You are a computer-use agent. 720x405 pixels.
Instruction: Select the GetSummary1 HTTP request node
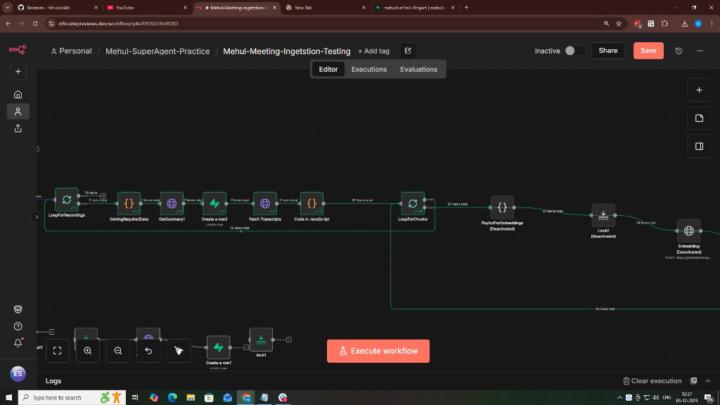[x=171, y=203]
